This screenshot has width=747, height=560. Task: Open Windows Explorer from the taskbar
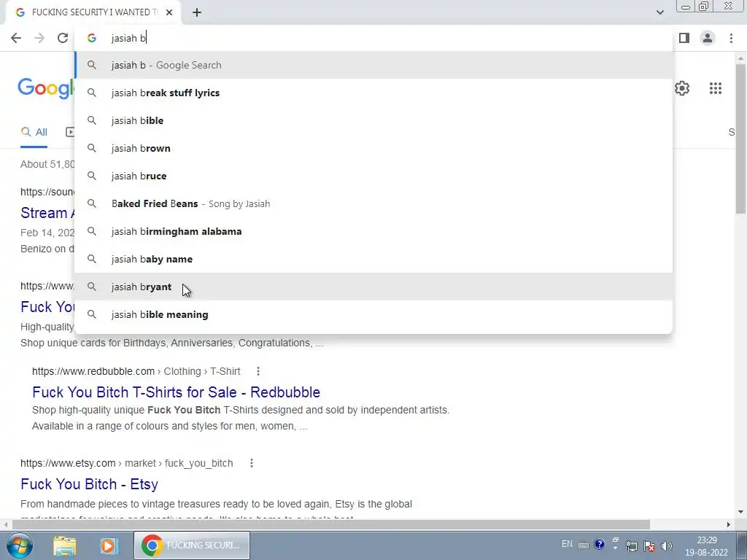pos(65,545)
